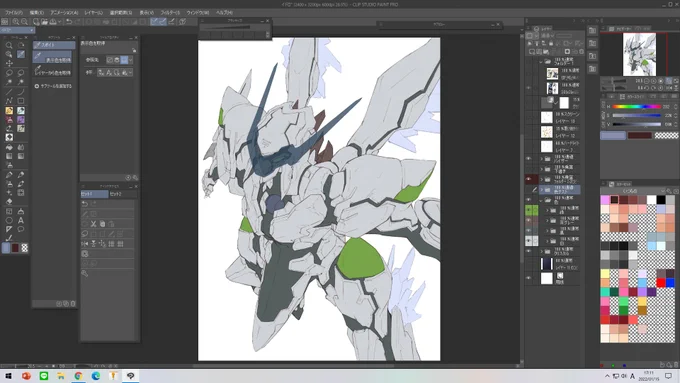The image size is (680, 383).
Task: Click the lock icon in tool property panel
Action: pyautogui.click(x=134, y=50)
